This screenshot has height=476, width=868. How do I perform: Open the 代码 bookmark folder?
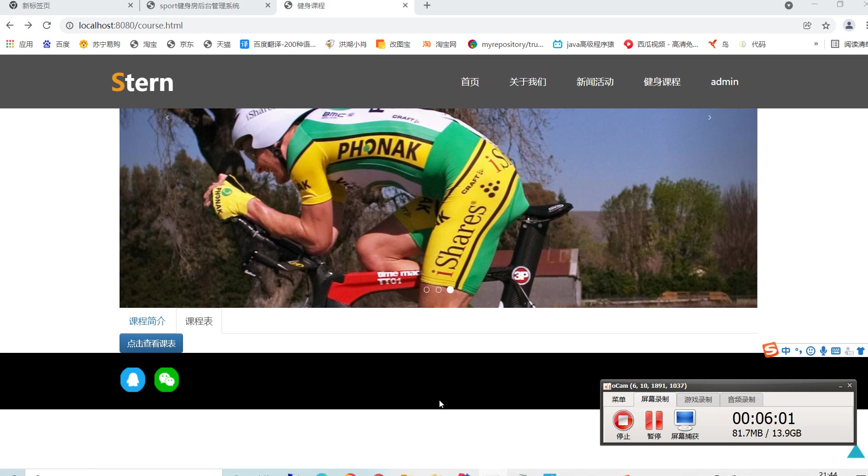752,44
